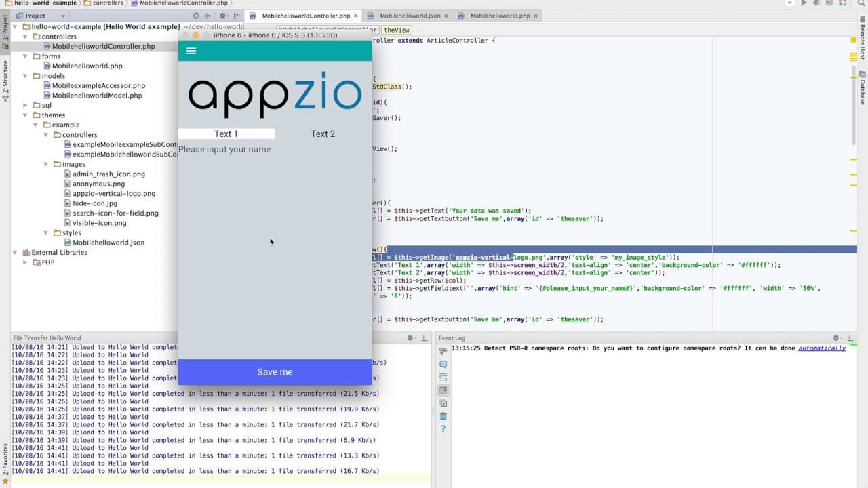Open the Structure side tool tab

point(5,81)
